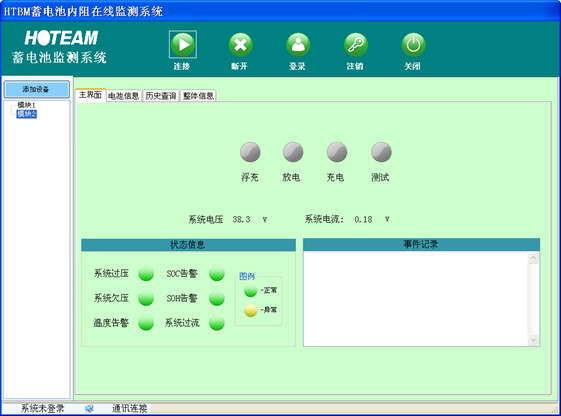Click the 通讯连接 status bar text
The height and width of the screenshot is (416, 561).
click(130, 408)
